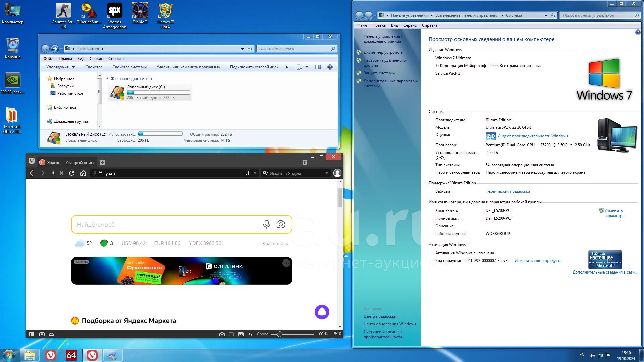Open page actions code icon

pyautogui.click(x=250, y=334)
